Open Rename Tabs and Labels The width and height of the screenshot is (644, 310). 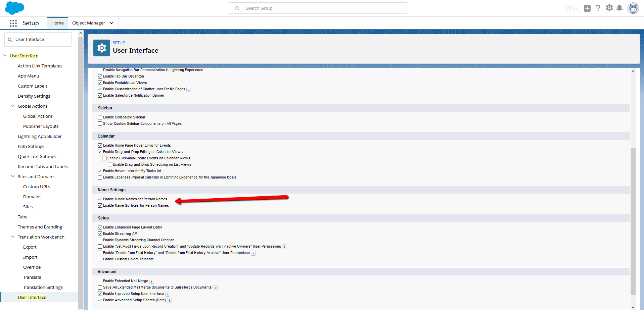coord(43,167)
